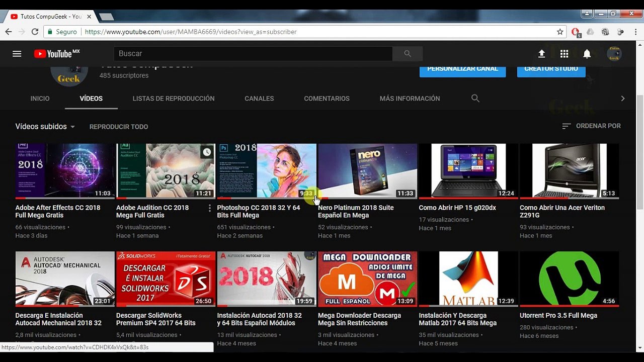The width and height of the screenshot is (644, 362).
Task: Click the watch later clock on Audition thumbnail
Action: coord(207,152)
